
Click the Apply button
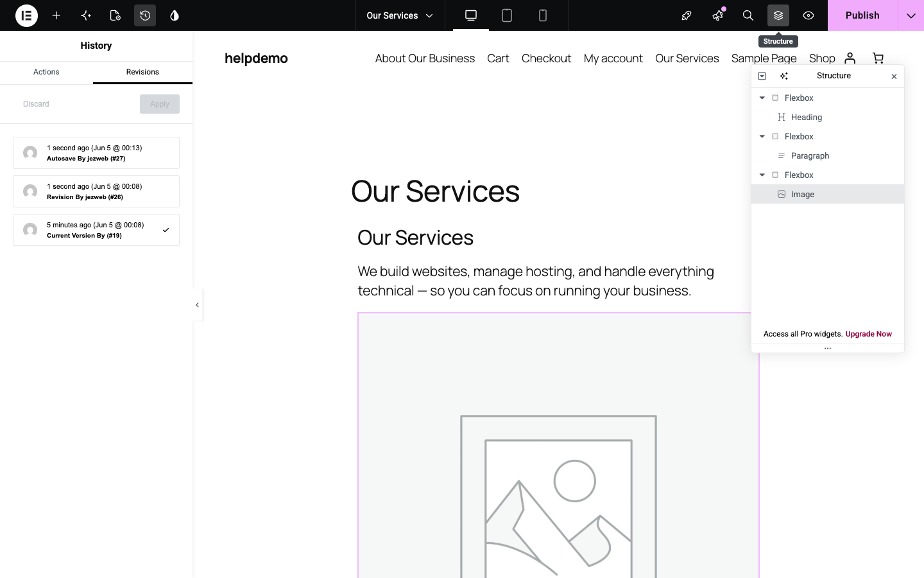tap(160, 104)
